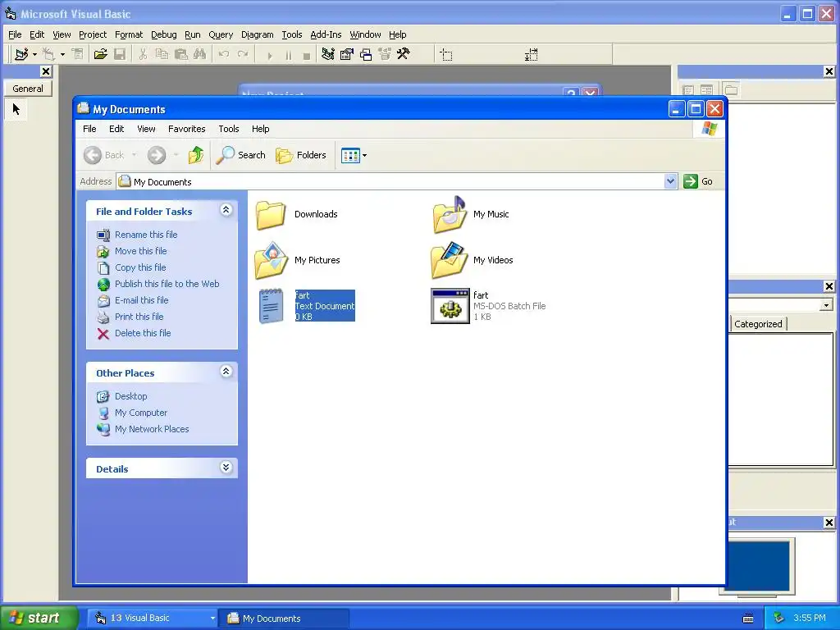Click the Back button in Explorer toolbar
This screenshot has height=630, width=840.
pos(104,155)
